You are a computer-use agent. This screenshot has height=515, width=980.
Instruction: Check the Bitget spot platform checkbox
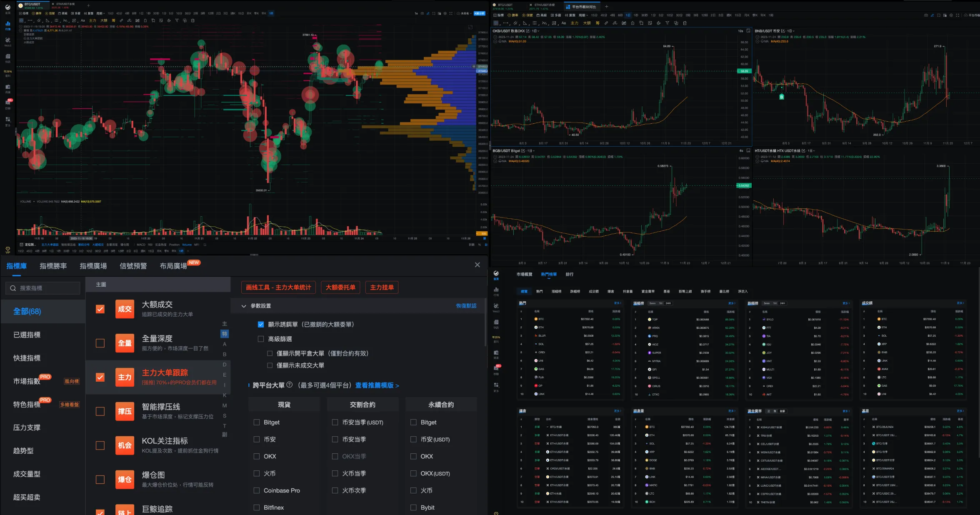pos(257,422)
